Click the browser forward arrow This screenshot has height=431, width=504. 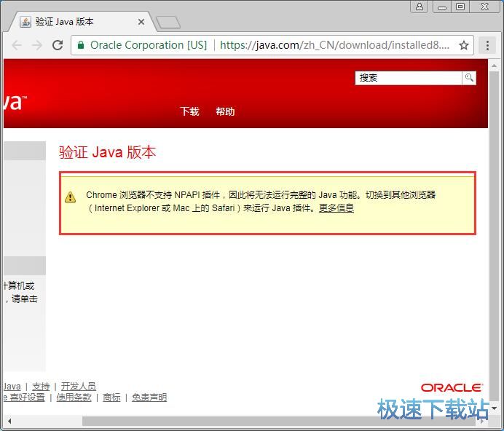pyautogui.click(x=37, y=45)
